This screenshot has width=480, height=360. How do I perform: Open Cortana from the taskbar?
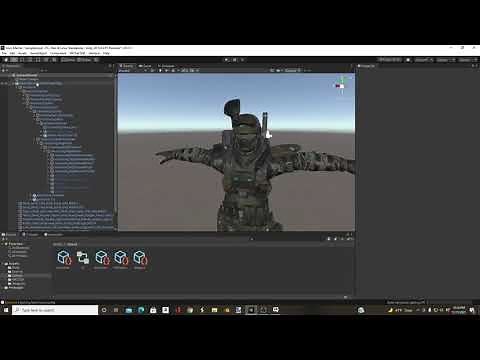click(x=104, y=310)
